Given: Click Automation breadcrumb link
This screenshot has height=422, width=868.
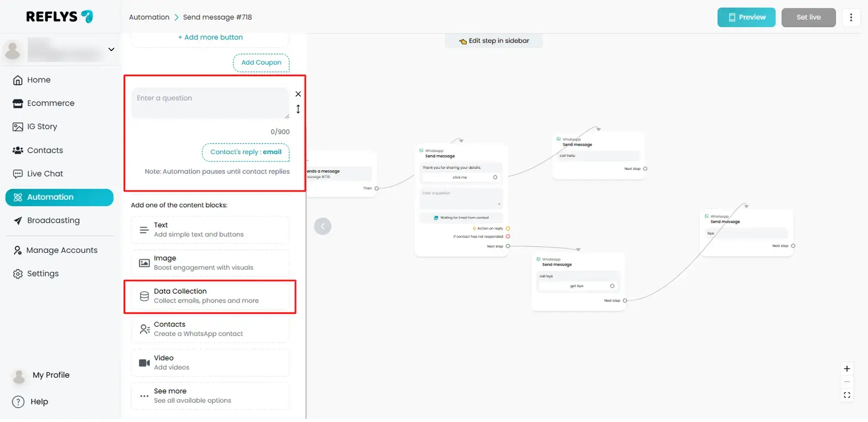Looking at the screenshot, I should [x=149, y=17].
